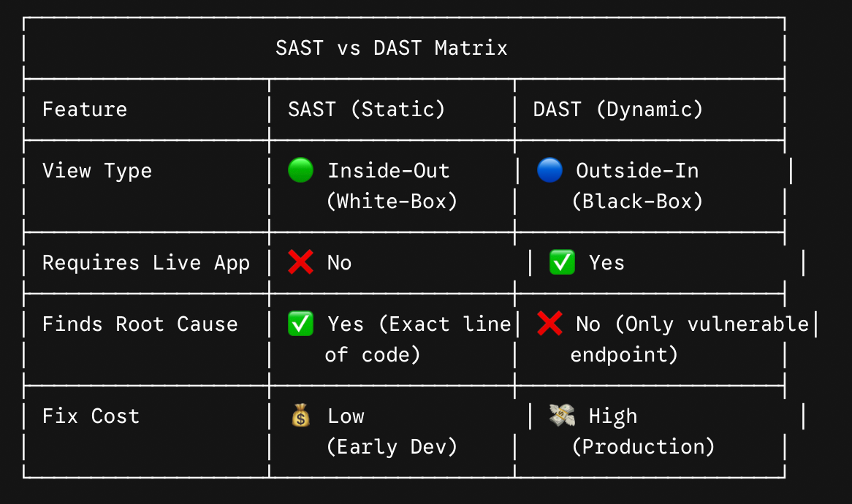Click the green checkmark beside Yes (Exact line
Screen dimensions: 852x504
pos(300,324)
